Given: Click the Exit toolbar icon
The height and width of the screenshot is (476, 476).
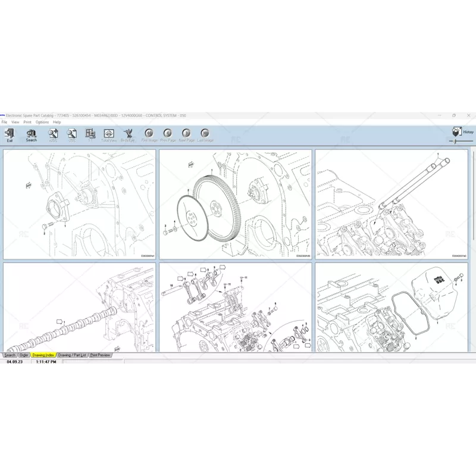Looking at the screenshot, I should (10, 134).
